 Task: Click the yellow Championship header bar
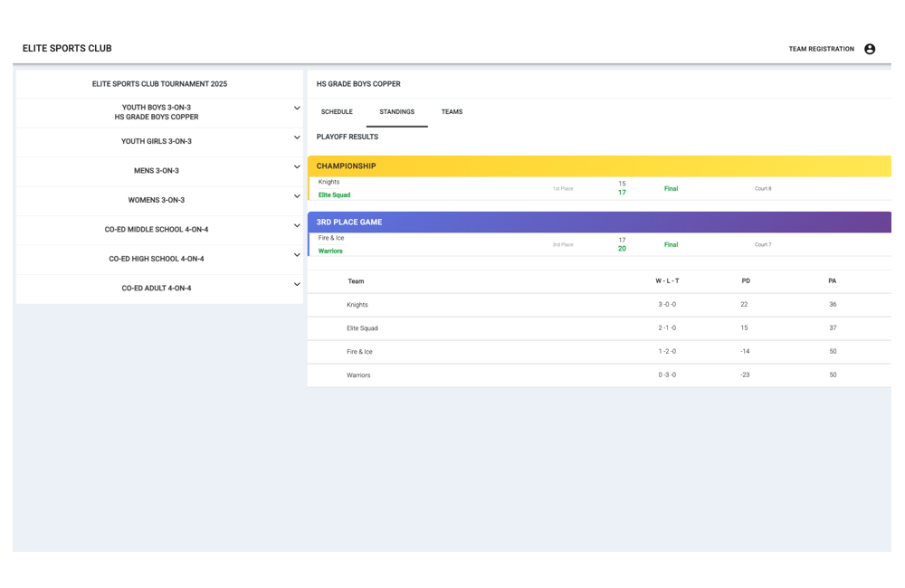(597, 166)
